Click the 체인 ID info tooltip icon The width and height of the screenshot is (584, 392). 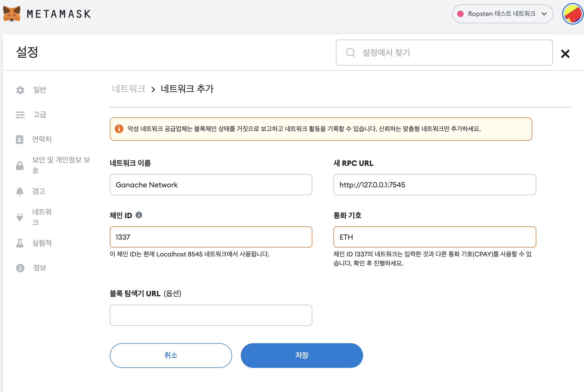(x=139, y=215)
